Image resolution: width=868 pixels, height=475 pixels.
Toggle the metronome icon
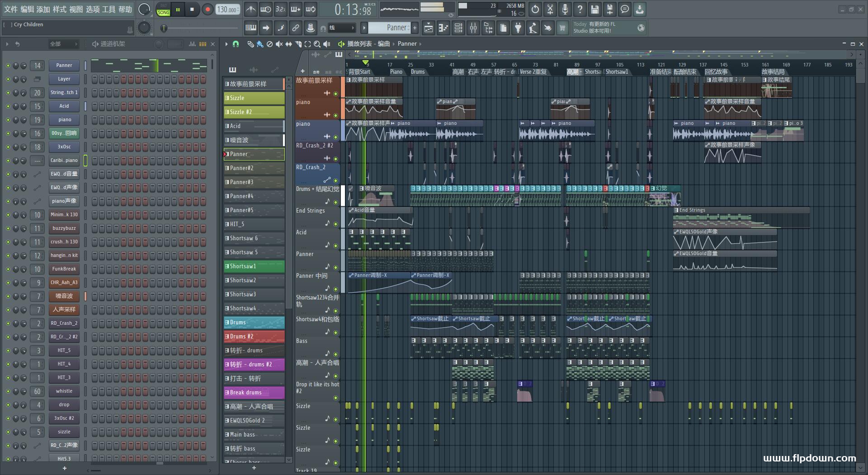coord(251,9)
